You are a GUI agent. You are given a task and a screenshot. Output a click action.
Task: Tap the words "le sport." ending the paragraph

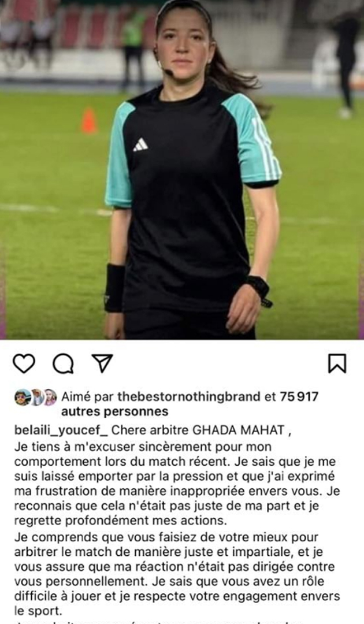click(x=38, y=611)
